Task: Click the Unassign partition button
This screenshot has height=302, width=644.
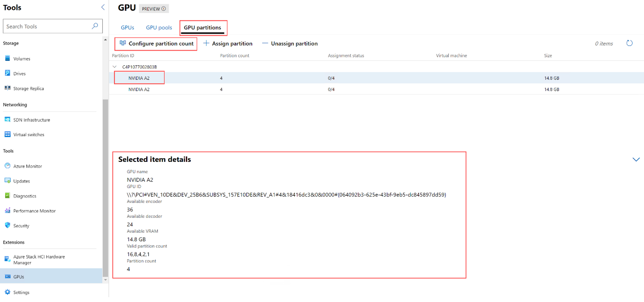Action: click(x=290, y=43)
